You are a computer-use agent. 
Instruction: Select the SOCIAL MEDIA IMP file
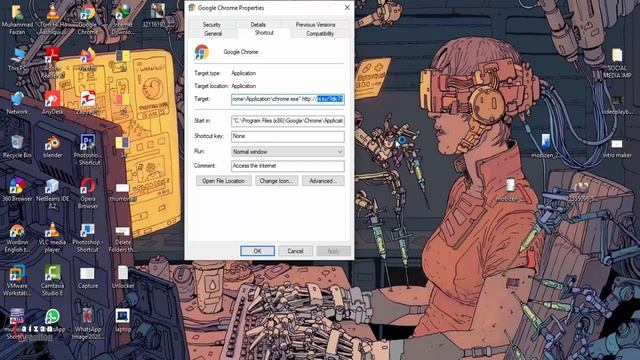617,64
